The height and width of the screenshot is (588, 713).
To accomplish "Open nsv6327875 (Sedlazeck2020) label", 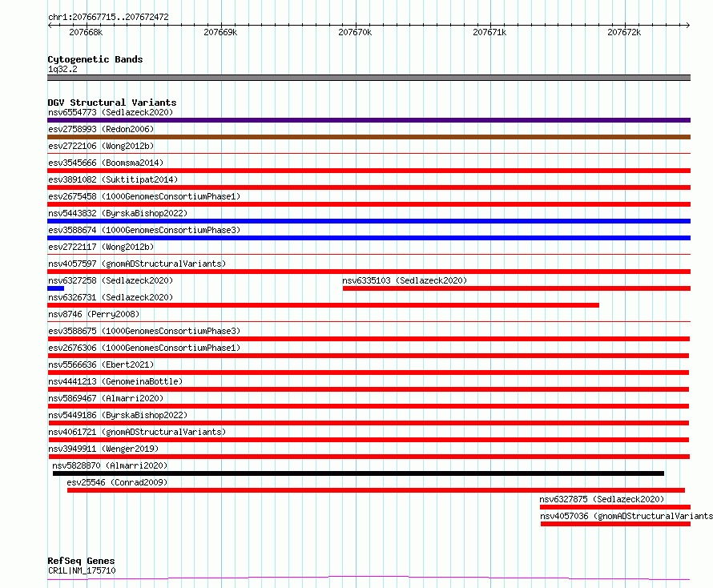I will click(x=602, y=499).
